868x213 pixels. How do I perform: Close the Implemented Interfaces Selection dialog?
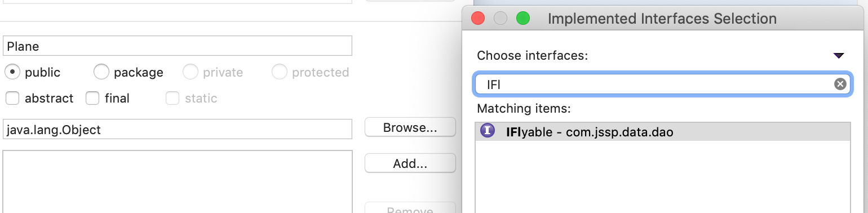(x=478, y=18)
